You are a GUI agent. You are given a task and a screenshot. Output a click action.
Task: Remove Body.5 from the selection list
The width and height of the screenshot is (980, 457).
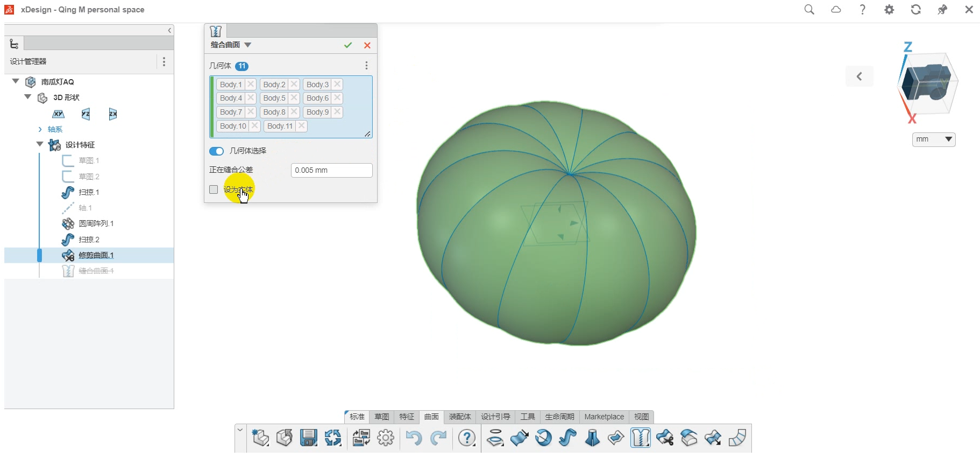(294, 98)
